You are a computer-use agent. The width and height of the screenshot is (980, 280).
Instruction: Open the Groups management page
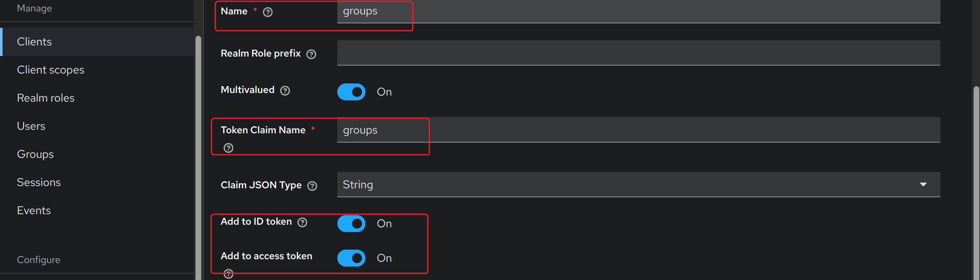point(35,154)
